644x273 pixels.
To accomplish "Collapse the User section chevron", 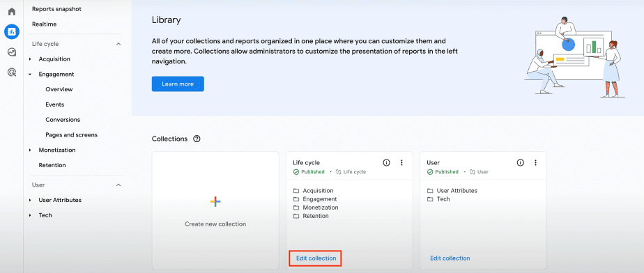I will click(x=118, y=185).
